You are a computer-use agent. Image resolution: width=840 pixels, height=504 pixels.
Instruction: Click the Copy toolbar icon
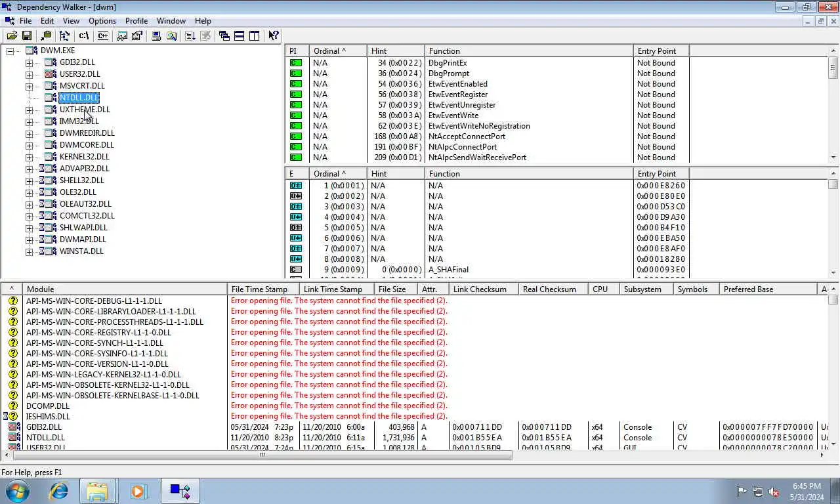tap(46, 36)
